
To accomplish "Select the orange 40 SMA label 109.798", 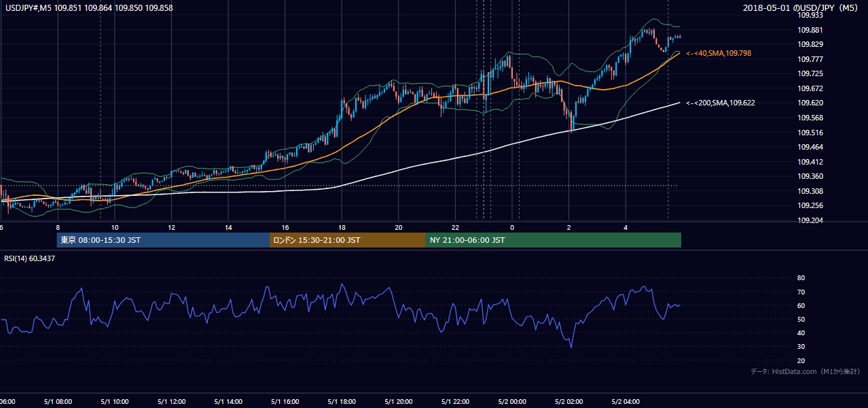I will (x=719, y=53).
